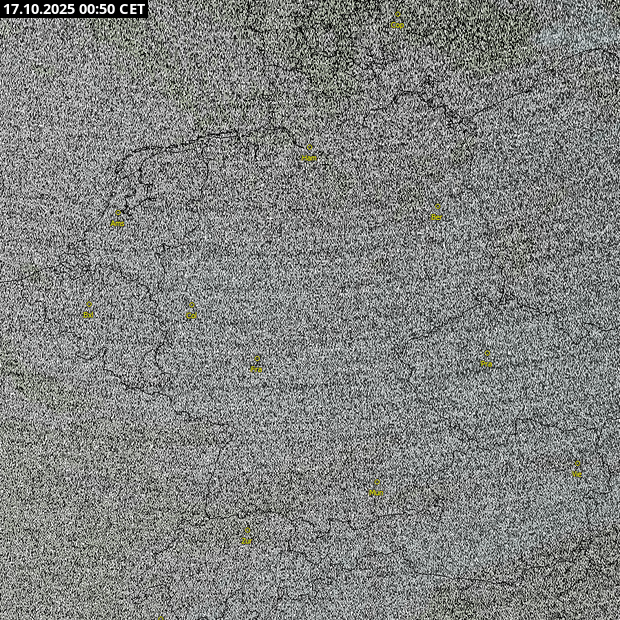Click the Zurich circle marker
The height and width of the screenshot is (620, 620).
click(246, 531)
